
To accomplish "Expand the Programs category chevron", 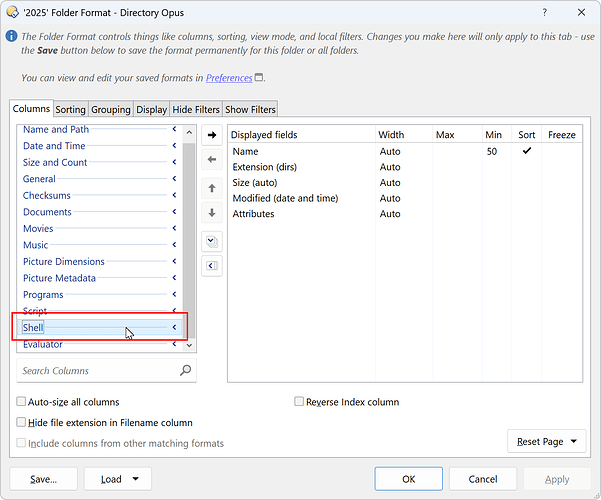I will click(174, 294).
